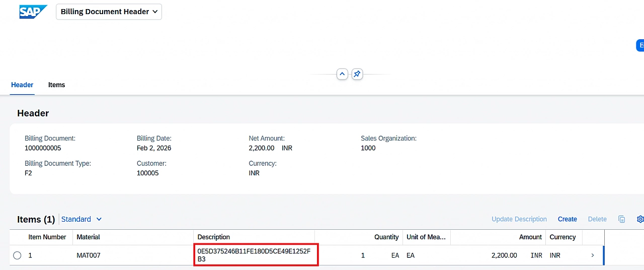The width and height of the screenshot is (644, 270).
Task: Click the MAT007 material cell
Action: pos(89,255)
